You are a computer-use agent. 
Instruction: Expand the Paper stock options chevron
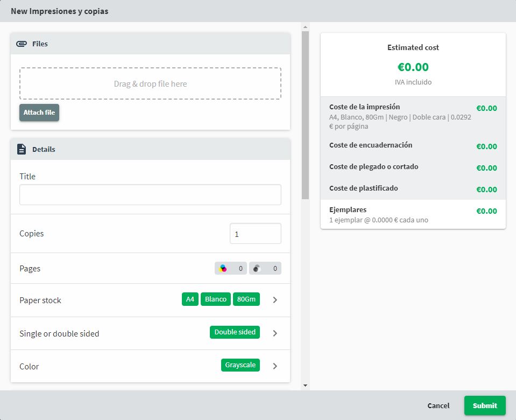(x=275, y=300)
